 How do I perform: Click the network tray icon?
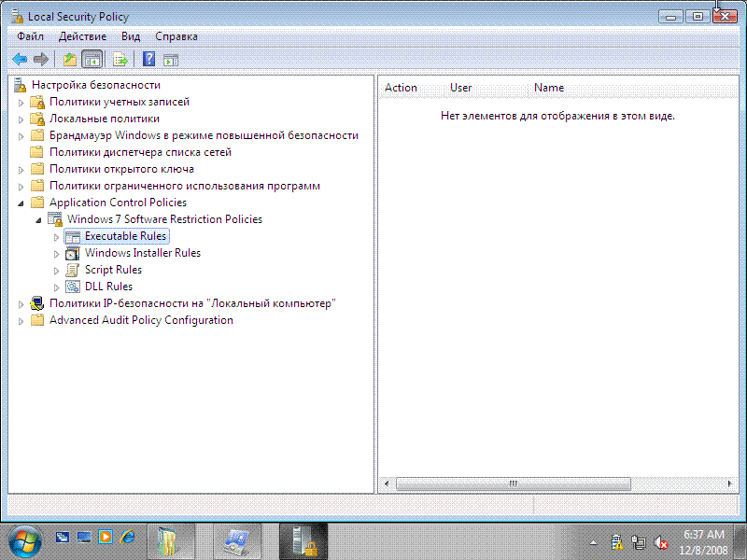point(639,542)
